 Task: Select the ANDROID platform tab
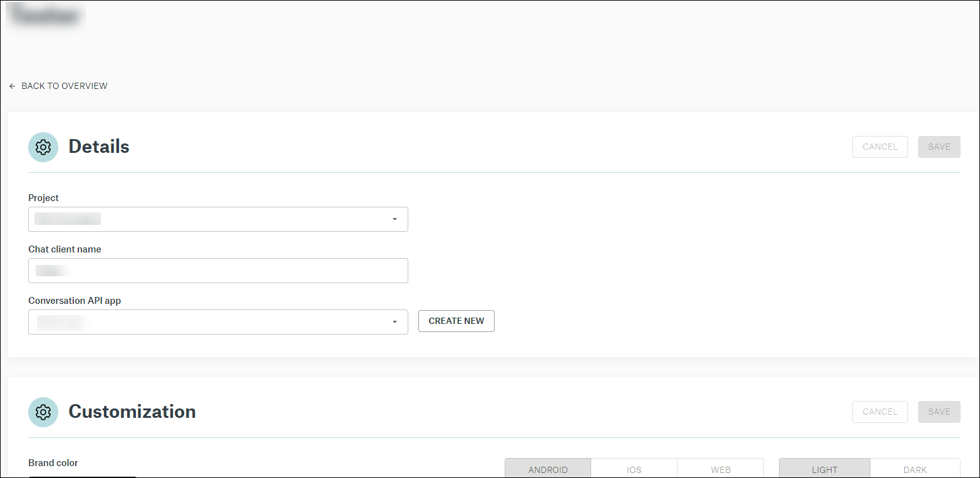(548, 469)
